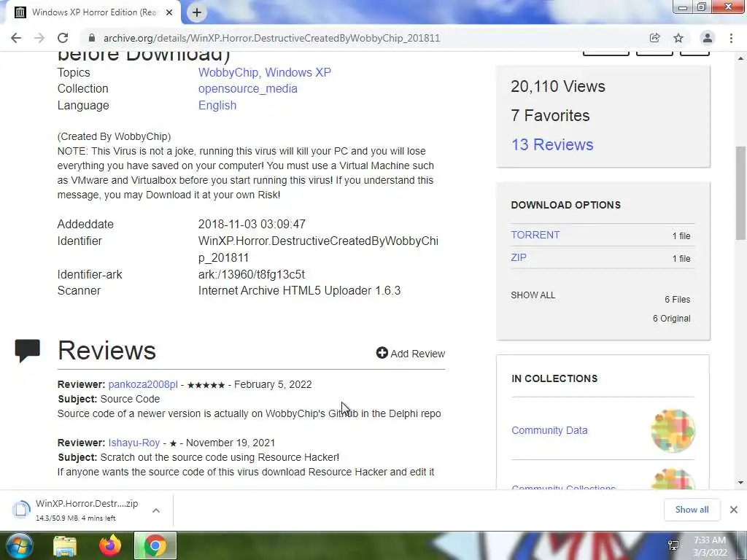Open the Chrome three-dot menu

coord(731,38)
